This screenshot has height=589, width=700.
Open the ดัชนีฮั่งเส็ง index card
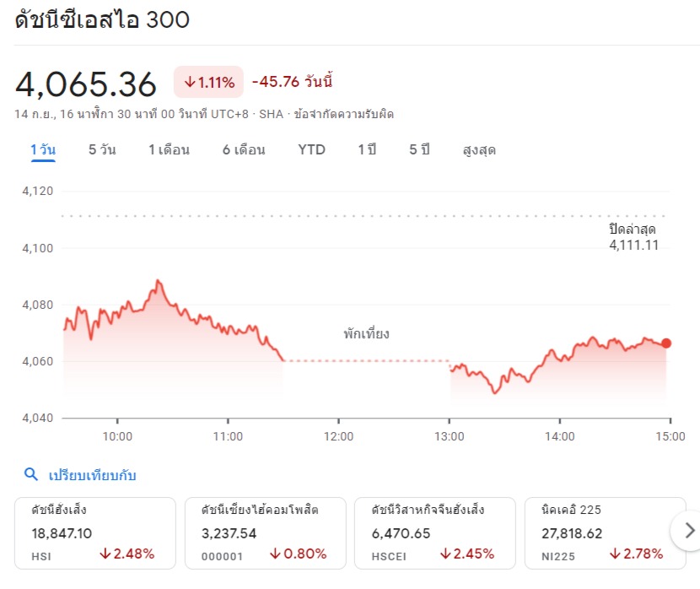94,531
